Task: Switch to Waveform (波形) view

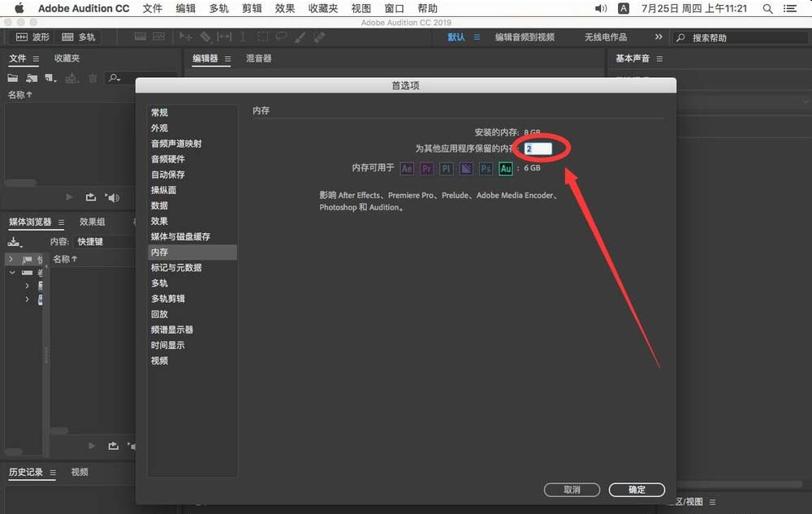Action: [x=32, y=37]
